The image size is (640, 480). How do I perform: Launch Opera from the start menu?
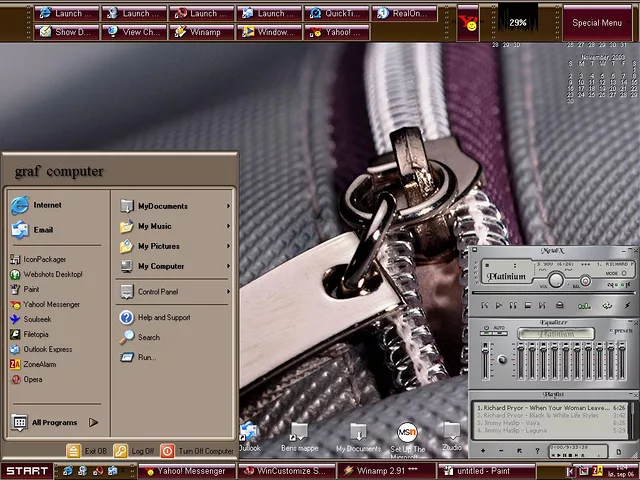(33, 380)
